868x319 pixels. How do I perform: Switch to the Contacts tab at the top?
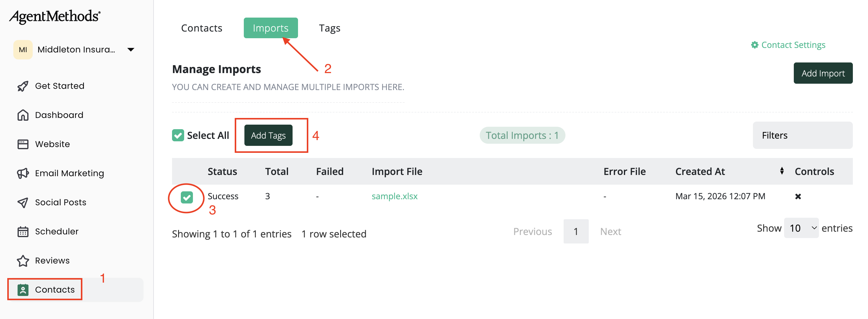pos(201,28)
